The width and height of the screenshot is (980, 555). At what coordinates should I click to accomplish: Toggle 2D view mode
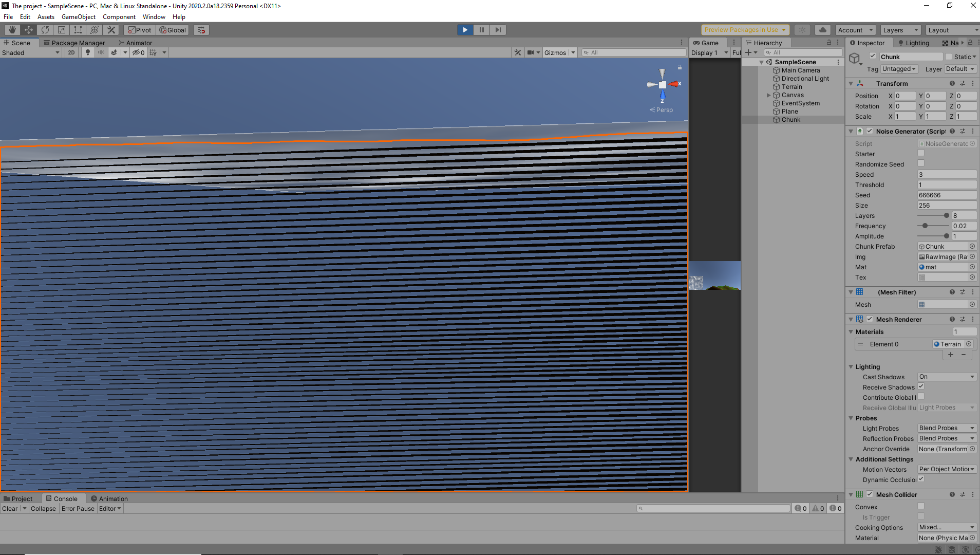[71, 52]
